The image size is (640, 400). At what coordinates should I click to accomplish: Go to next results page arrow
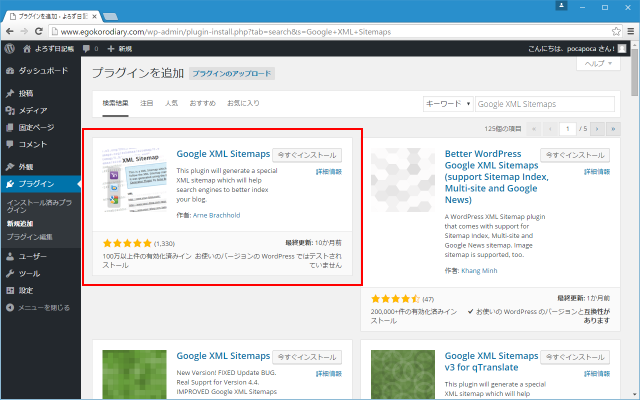(x=597, y=129)
